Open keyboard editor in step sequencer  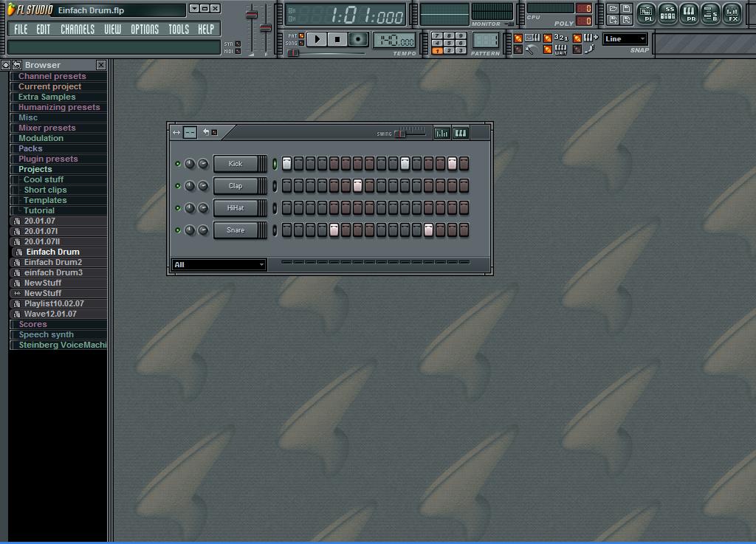click(461, 133)
